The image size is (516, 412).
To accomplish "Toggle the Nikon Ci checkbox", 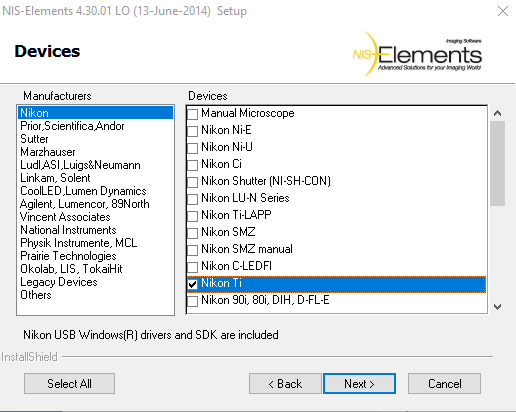I will click(x=192, y=165).
